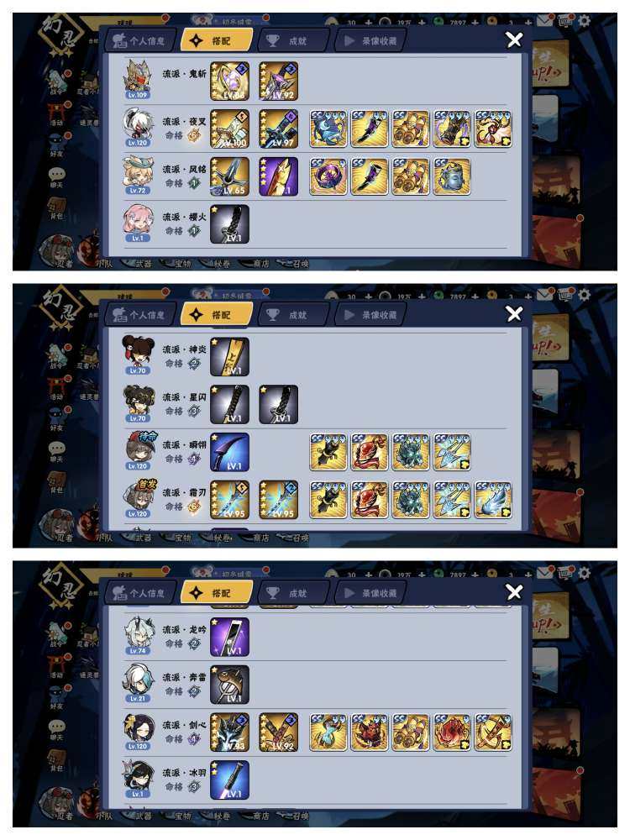
Task: Open the LV.97 weapon of 夜叉
Action: (278, 129)
